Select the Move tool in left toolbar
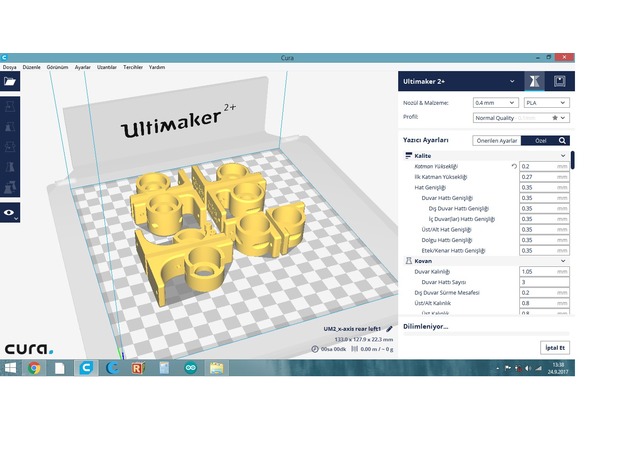The image size is (628, 472). click(x=10, y=107)
